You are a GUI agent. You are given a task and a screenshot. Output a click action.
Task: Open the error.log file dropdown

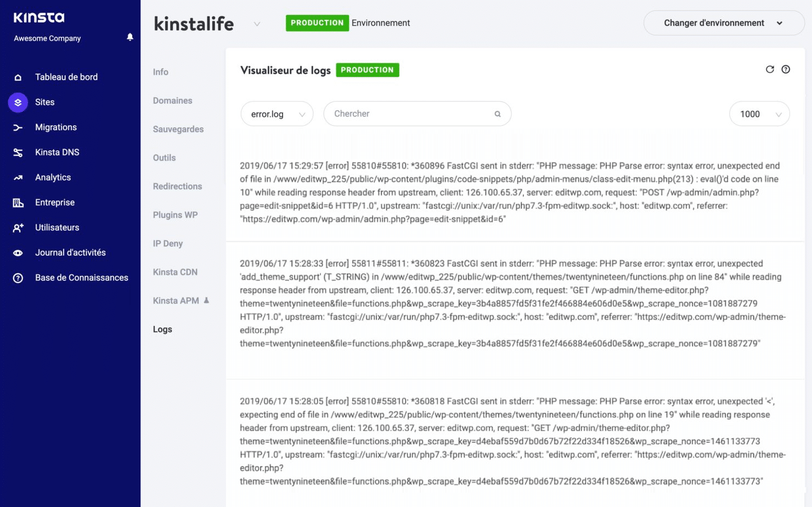tap(277, 114)
